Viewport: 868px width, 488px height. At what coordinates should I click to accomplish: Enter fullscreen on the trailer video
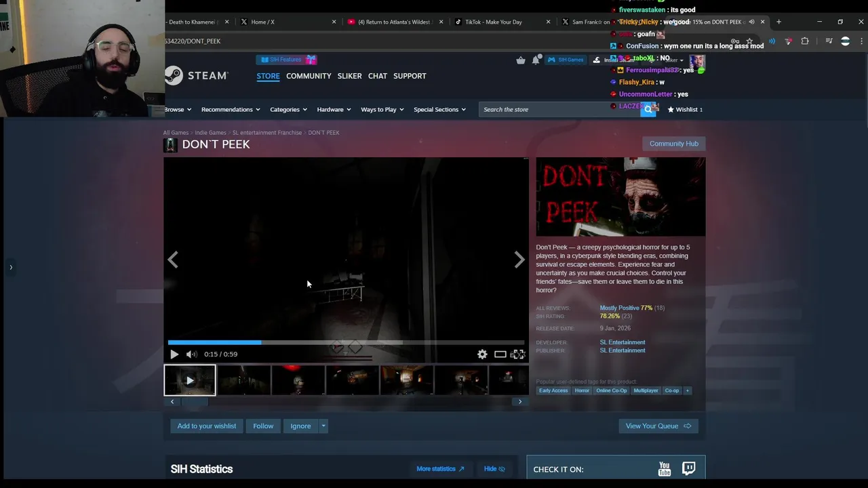(x=517, y=354)
